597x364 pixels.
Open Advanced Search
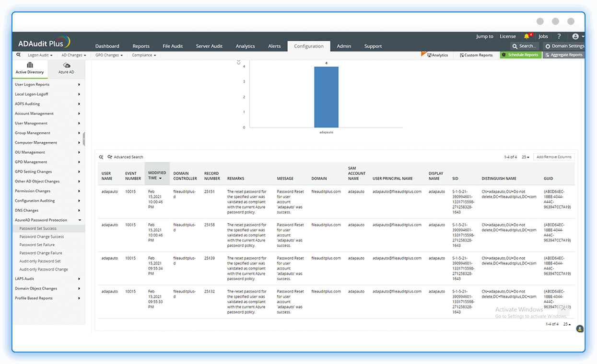tap(126, 157)
